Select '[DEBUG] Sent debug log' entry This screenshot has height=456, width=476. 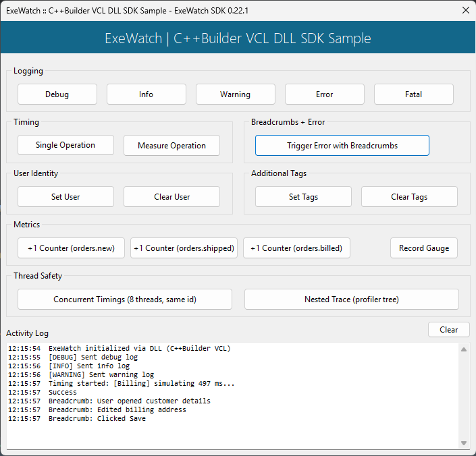(73, 357)
